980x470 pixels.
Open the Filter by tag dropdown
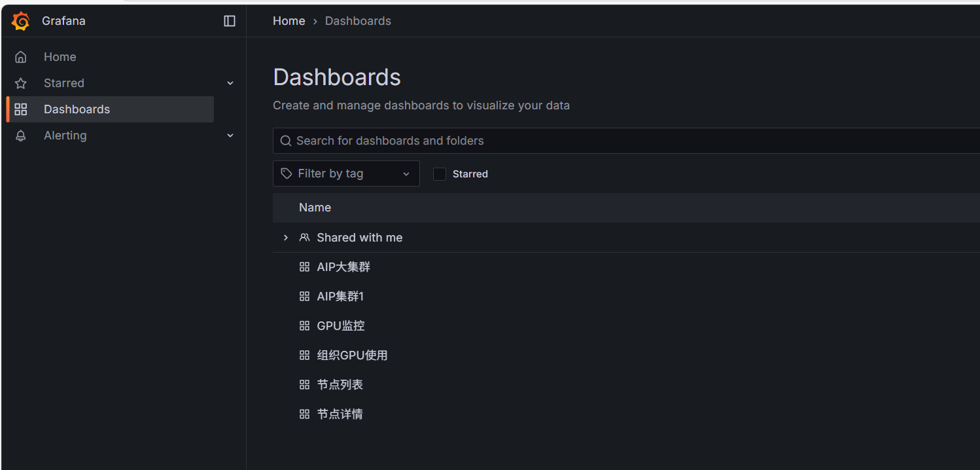[x=346, y=173]
